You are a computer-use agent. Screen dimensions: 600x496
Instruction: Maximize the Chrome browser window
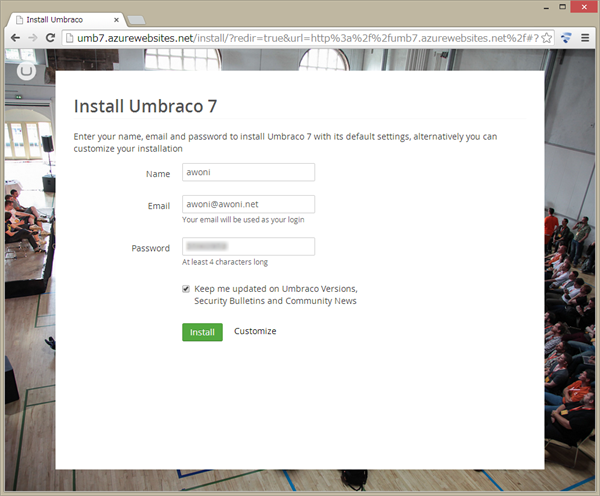pyautogui.click(x=556, y=8)
